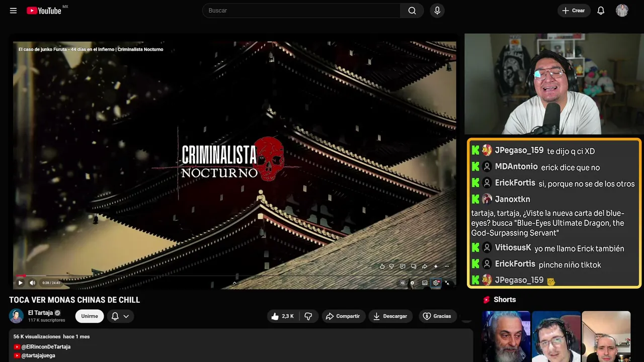
Task: Click the video title TOCA VER MONAS CHINAS
Action: (x=74, y=300)
